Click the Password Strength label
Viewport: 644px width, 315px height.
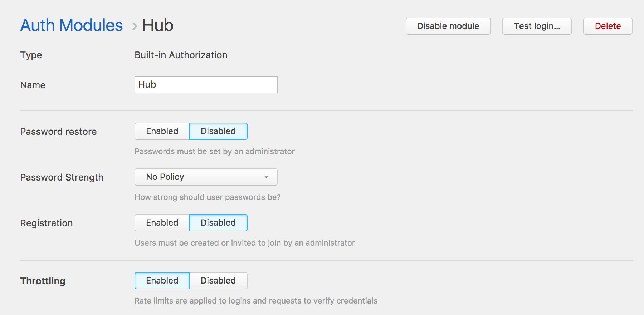pyautogui.click(x=62, y=177)
